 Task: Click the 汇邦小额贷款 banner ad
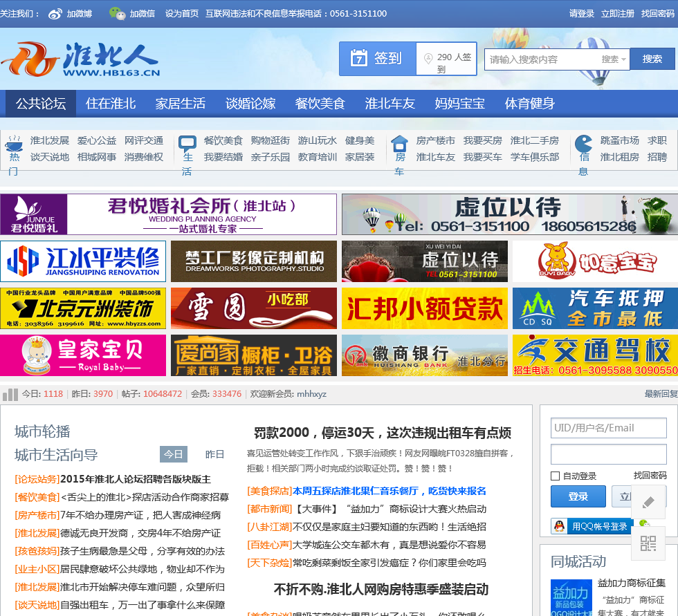click(x=425, y=308)
